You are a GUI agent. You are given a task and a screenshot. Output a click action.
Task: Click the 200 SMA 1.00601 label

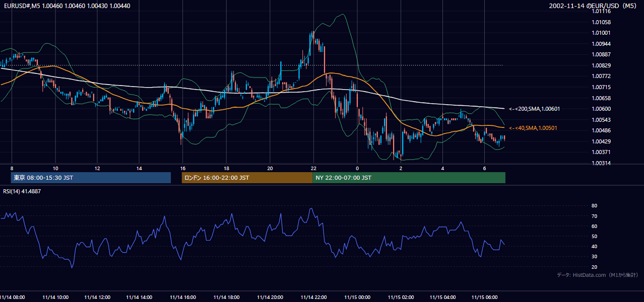pyautogui.click(x=535, y=109)
